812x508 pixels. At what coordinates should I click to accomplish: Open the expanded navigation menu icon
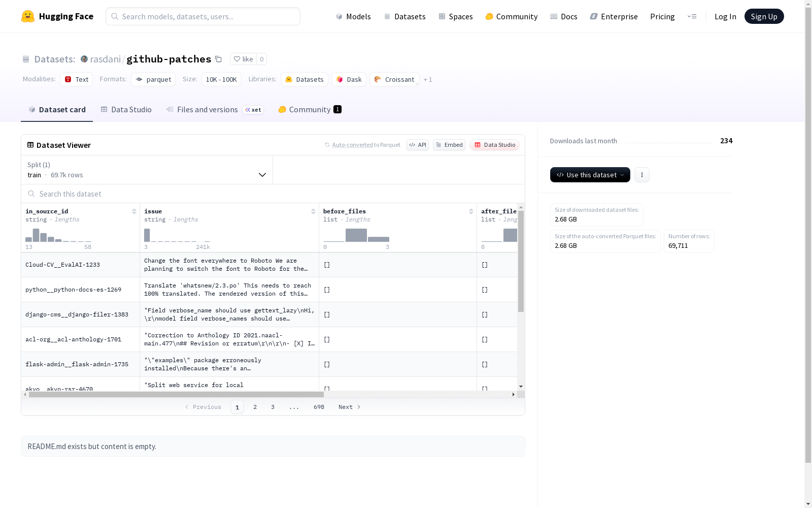coord(692,16)
